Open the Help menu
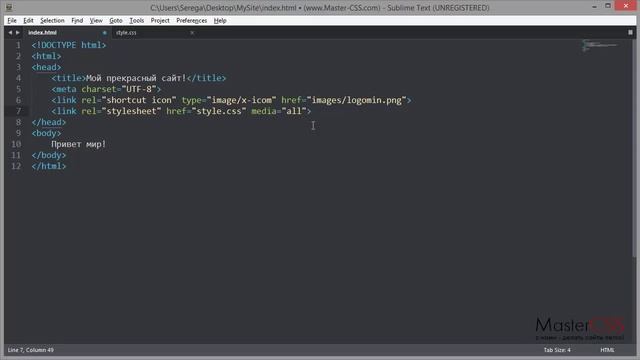 pyautogui.click(x=220, y=20)
